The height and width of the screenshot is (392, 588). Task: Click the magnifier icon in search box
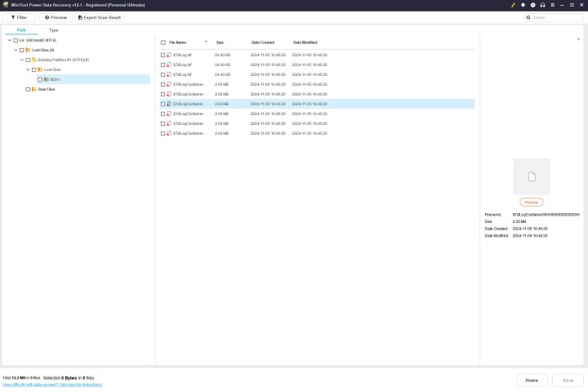[x=528, y=18]
